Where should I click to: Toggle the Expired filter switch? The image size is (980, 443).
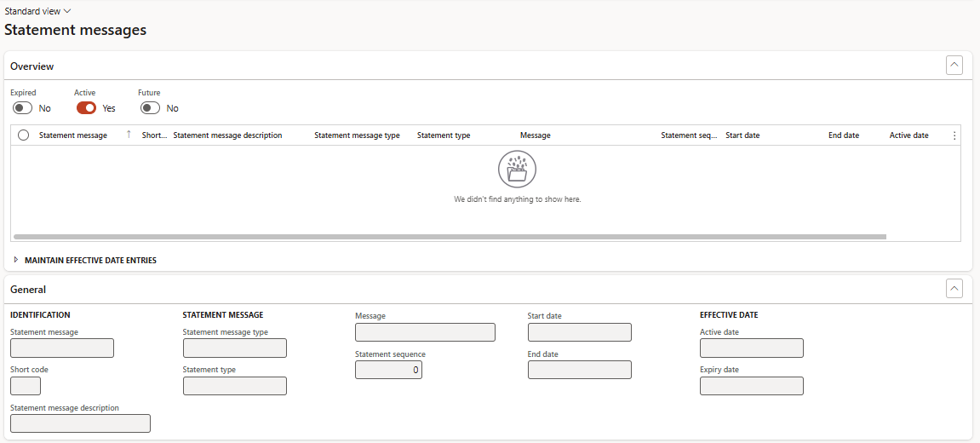click(22, 108)
